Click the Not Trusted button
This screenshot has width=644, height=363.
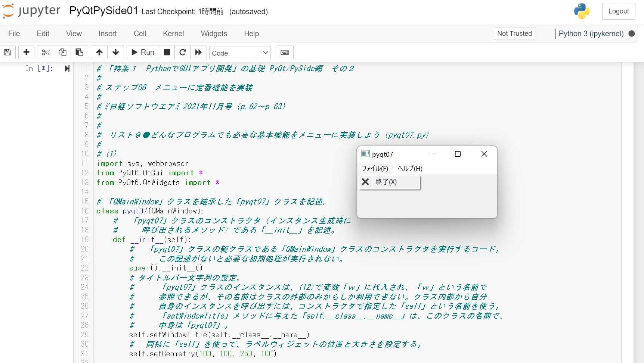pyautogui.click(x=514, y=34)
